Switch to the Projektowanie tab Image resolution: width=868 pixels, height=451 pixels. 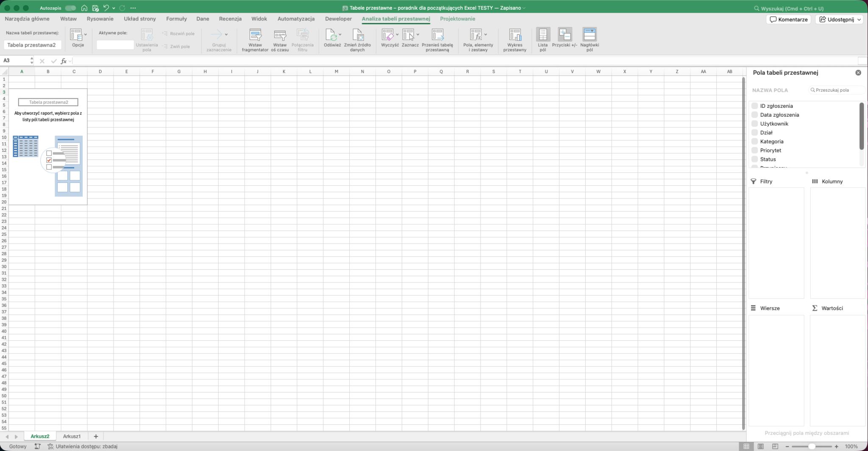click(x=457, y=19)
